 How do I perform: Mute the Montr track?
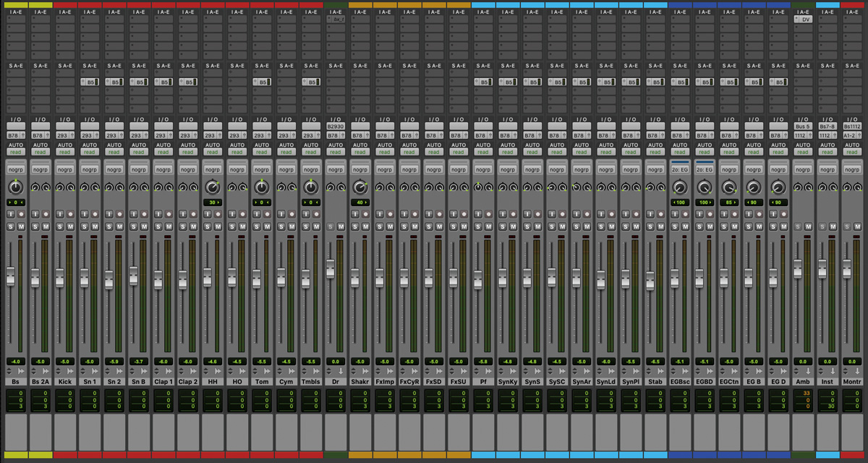pos(857,226)
